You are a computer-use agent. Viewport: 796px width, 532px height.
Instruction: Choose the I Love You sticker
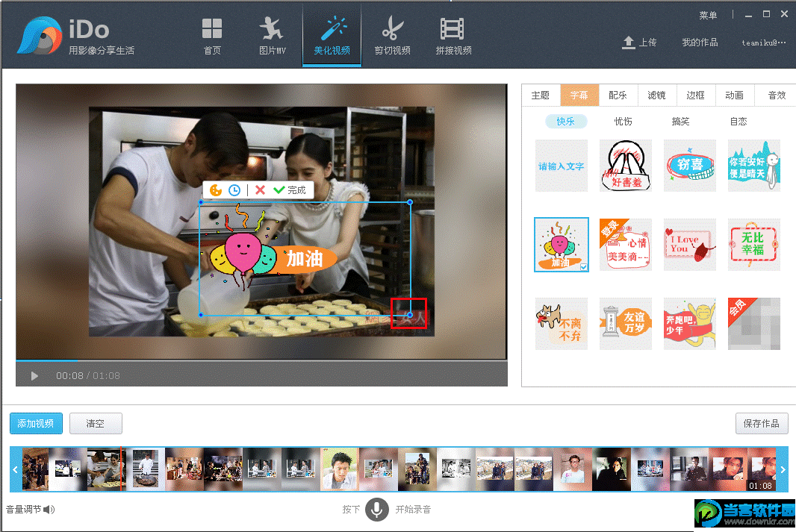point(690,245)
